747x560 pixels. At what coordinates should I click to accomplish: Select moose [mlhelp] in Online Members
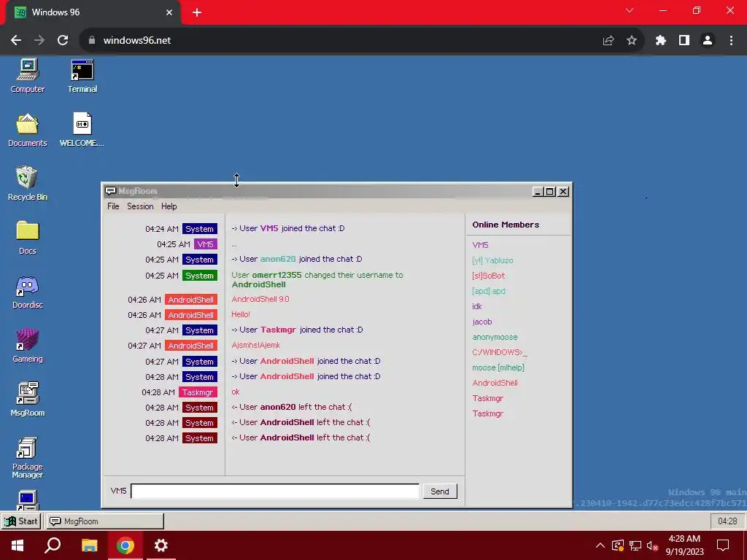click(498, 367)
